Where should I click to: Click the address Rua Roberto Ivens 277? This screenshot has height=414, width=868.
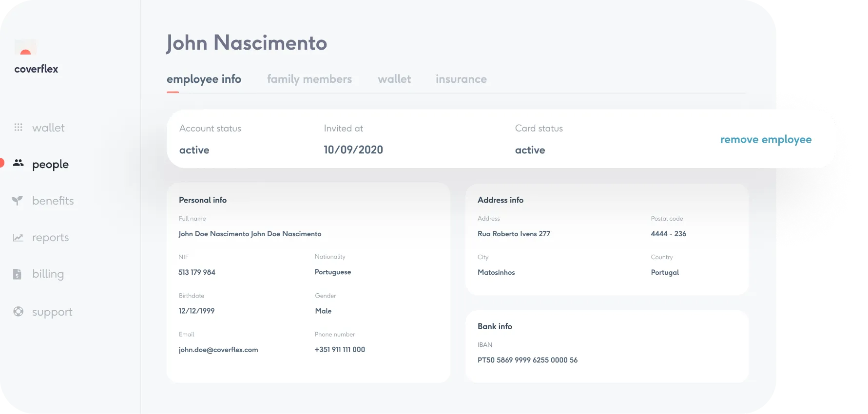(x=514, y=234)
